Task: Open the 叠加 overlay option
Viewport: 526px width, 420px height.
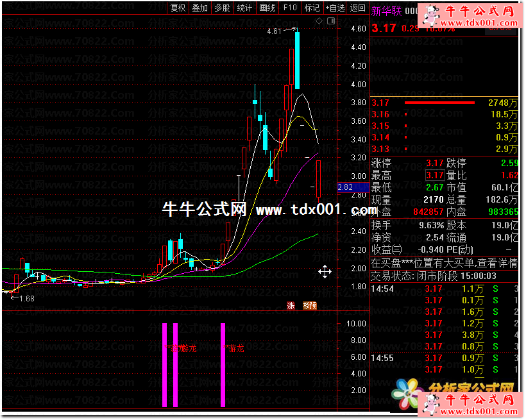Action: coord(200,8)
